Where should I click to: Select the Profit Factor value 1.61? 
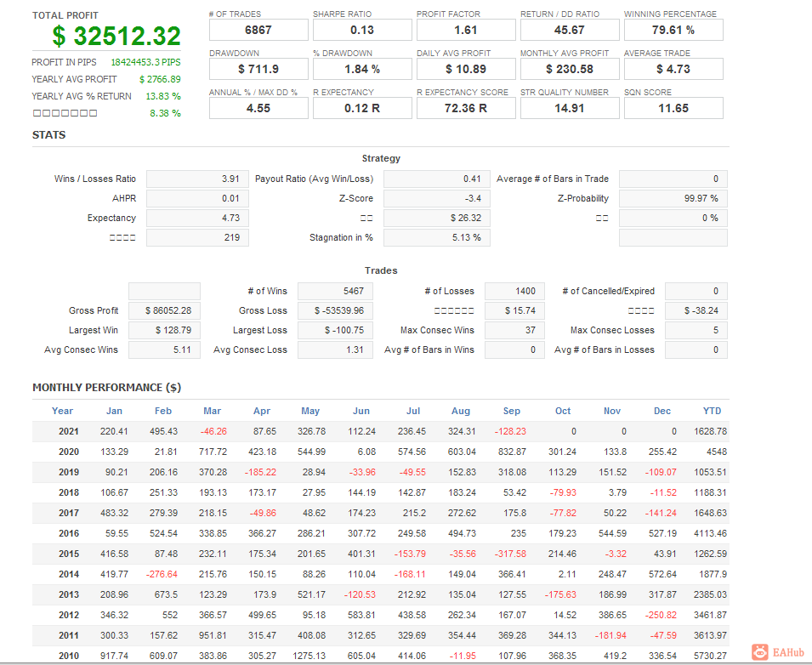coord(466,30)
